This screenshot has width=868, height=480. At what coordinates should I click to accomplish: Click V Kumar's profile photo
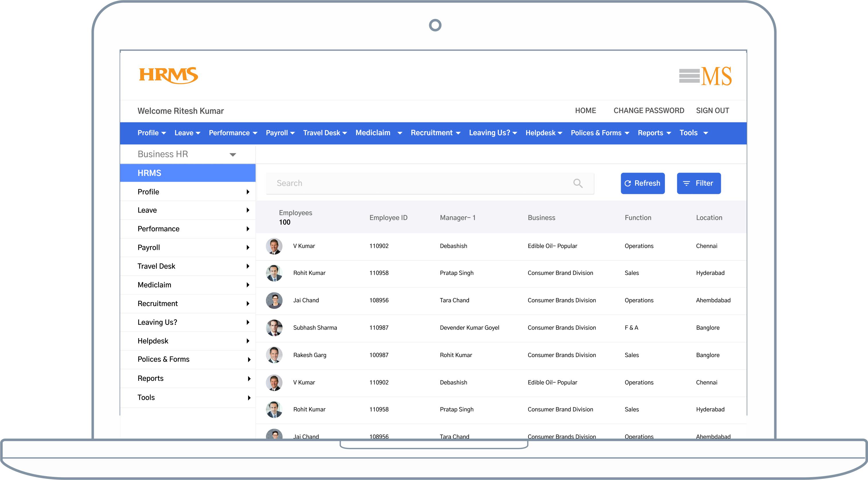pos(274,246)
